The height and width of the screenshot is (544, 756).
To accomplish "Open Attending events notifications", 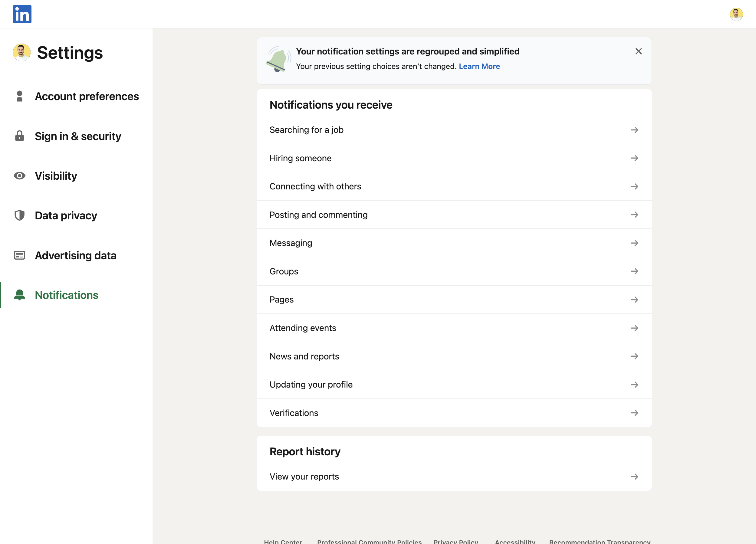I will point(454,328).
